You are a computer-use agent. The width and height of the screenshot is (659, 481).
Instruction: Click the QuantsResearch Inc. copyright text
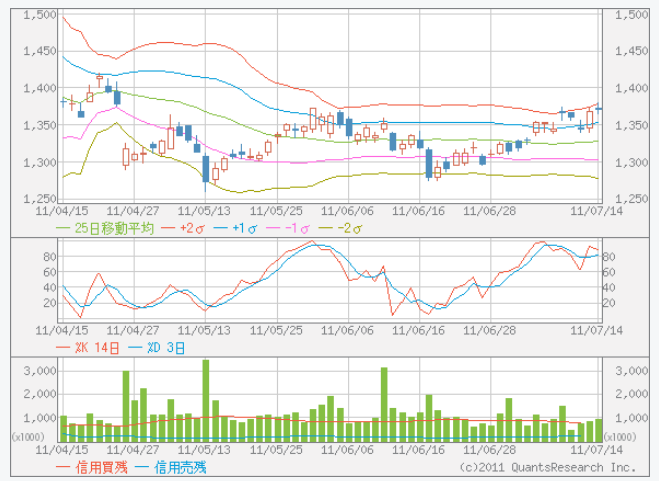click(548, 467)
